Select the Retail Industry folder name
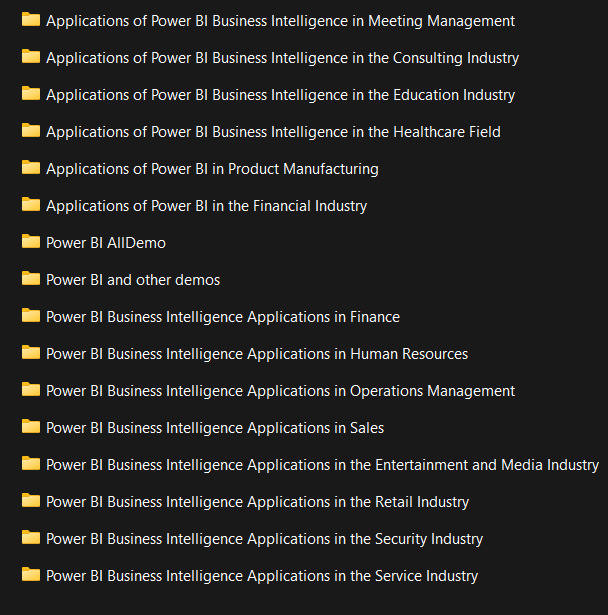 [258, 502]
